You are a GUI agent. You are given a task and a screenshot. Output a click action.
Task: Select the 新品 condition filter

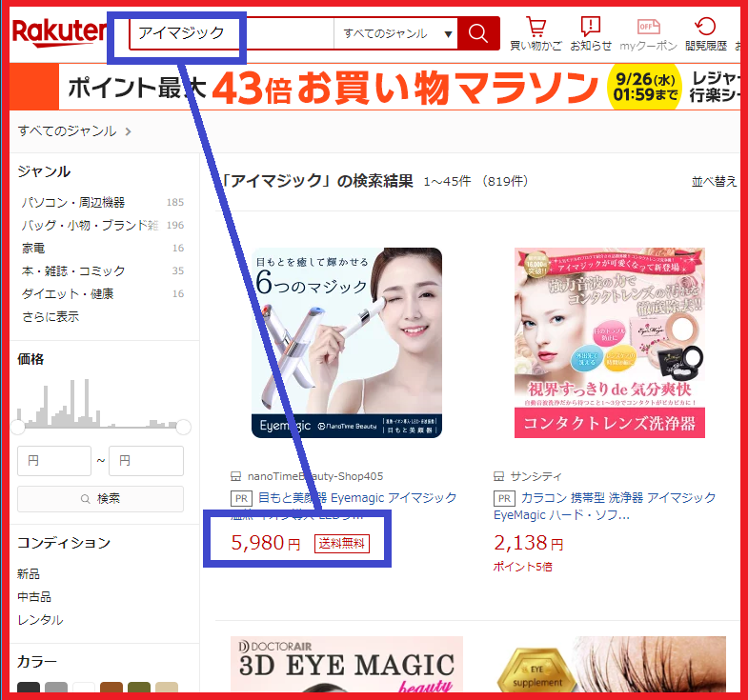point(29,574)
